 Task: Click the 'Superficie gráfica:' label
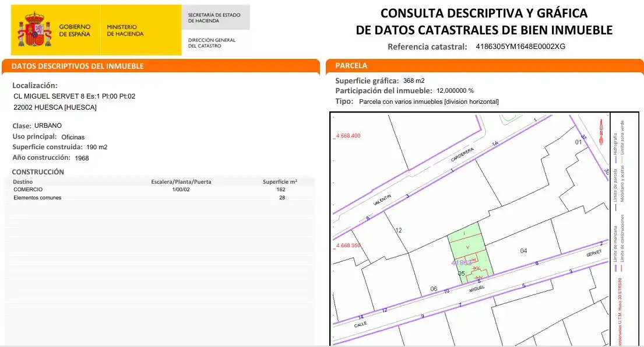367,80
